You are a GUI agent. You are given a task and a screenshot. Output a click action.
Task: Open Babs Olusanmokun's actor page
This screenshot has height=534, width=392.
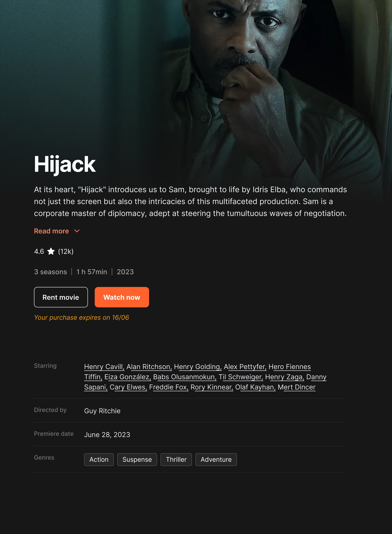[185, 377]
